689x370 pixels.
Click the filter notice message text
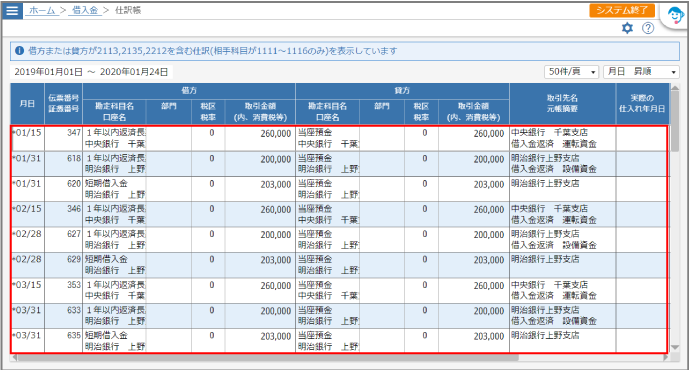213,51
